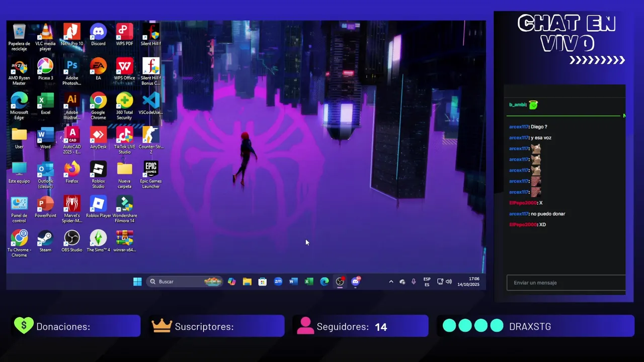Select TikTok LIVE Studio icon
The height and width of the screenshot is (362, 644).
click(x=124, y=141)
